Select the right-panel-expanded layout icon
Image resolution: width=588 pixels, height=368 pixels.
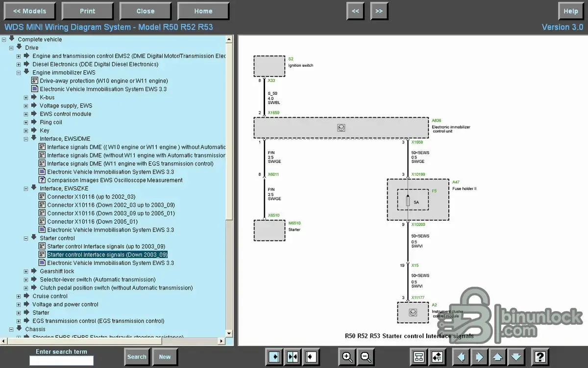(311, 357)
